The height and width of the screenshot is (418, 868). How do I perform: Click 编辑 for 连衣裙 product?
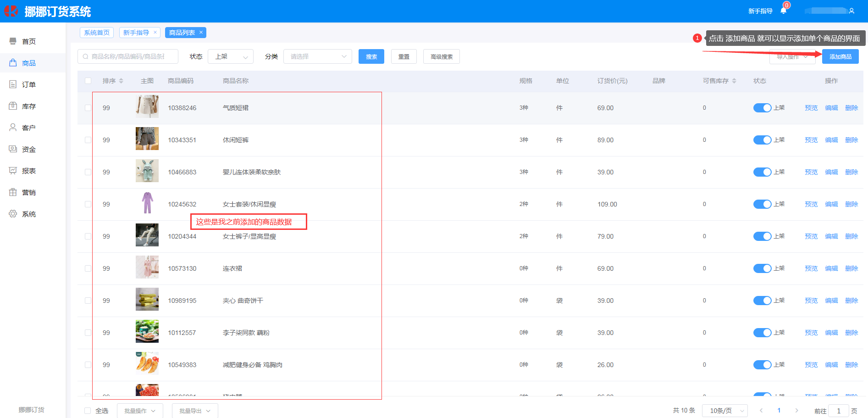(x=831, y=268)
